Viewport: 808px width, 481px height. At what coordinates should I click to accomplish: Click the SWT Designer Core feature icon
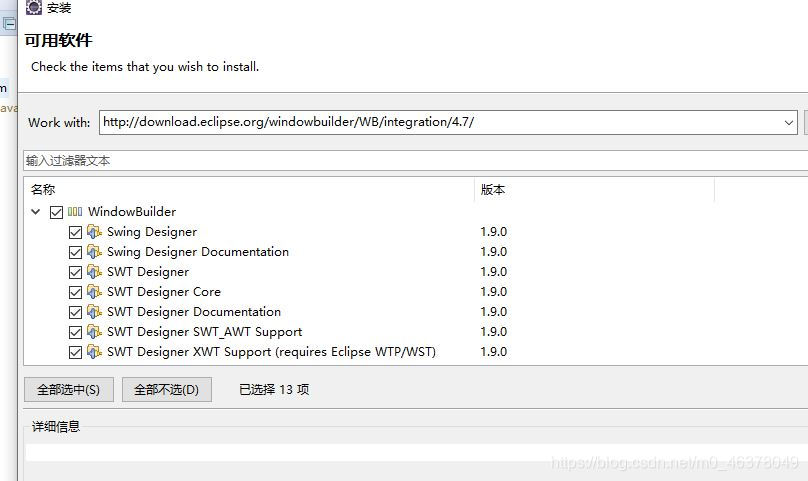pos(94,292)
